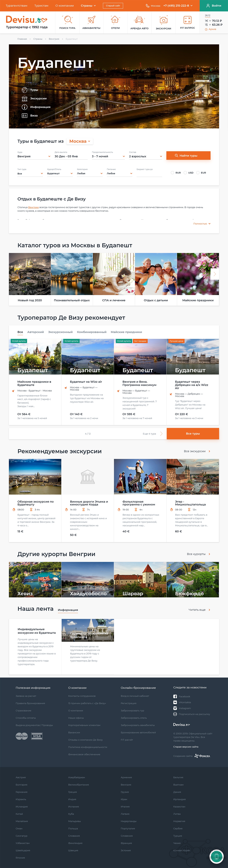Open the Страны dropdown in top bar
Viewport: 228px width, 868px height.
(88, 6)
